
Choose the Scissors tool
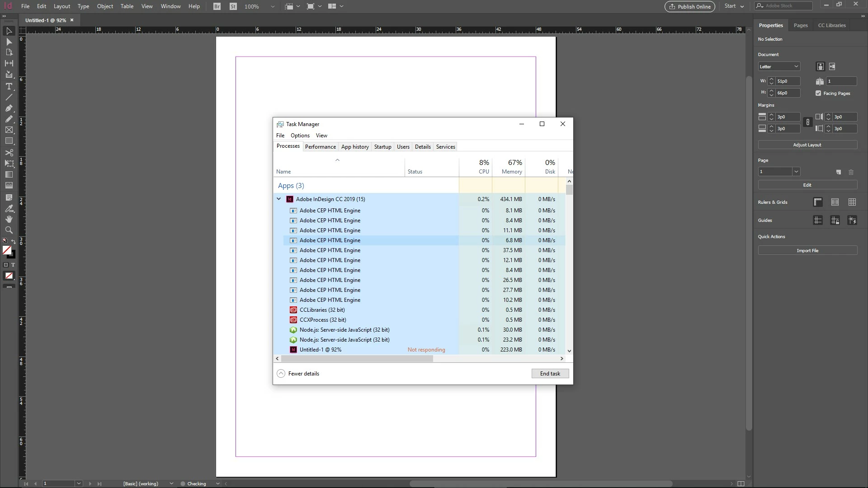9,153
